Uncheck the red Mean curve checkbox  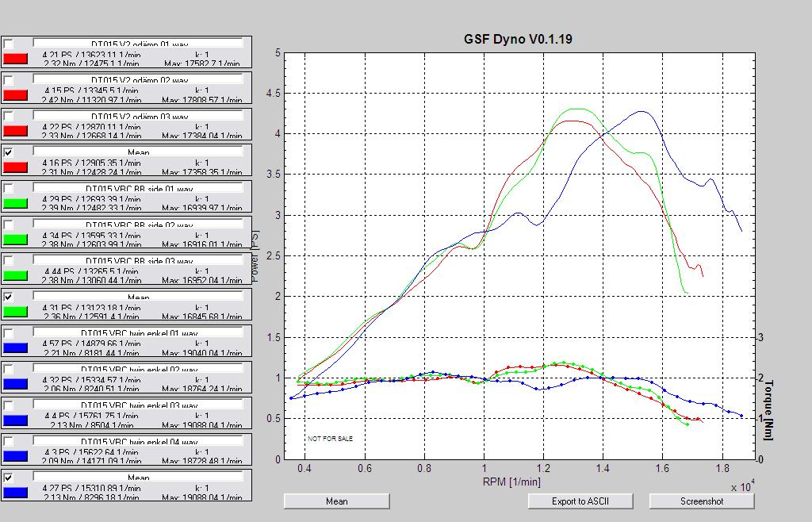click(8, 152)
